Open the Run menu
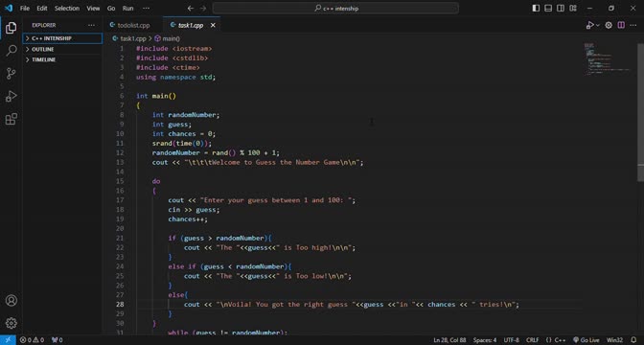644x345 pixels. coord(128,9)
